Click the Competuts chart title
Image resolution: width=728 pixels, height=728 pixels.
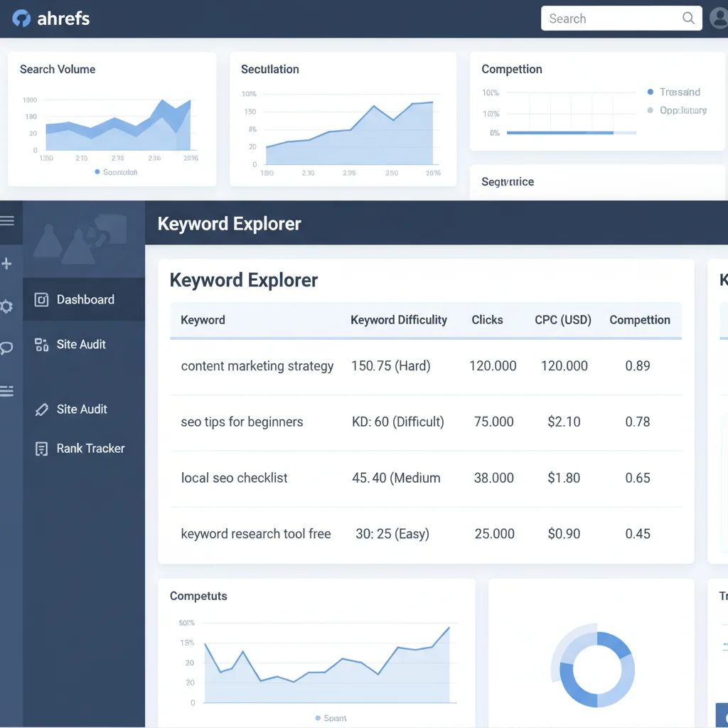coord(198,596)
